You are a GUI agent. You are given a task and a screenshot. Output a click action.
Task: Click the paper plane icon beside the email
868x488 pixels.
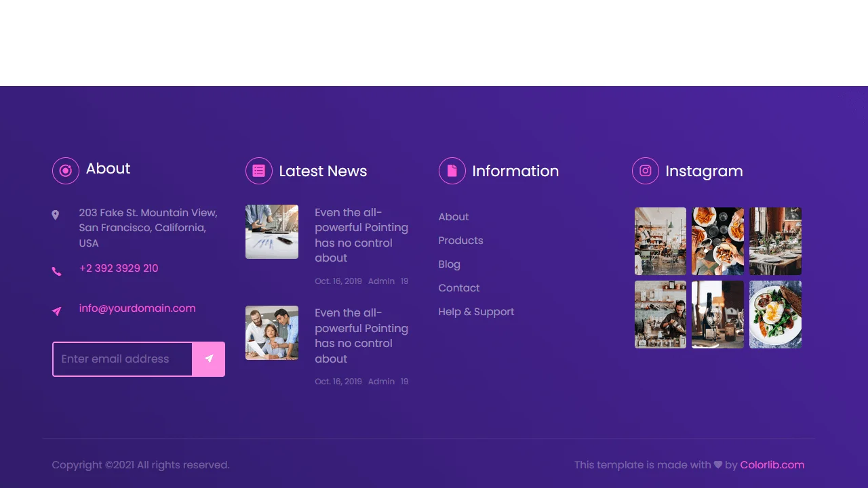pyautogui.click(x=56, y=311)
